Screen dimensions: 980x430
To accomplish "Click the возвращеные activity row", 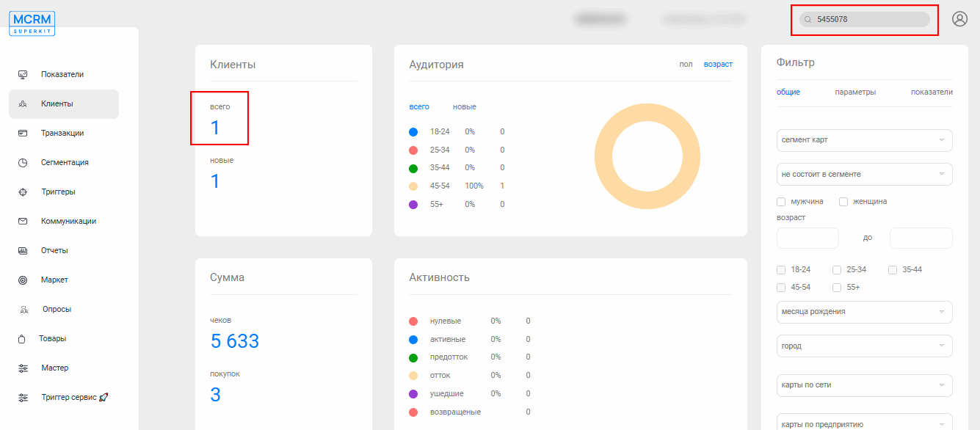I will tap(470, 412).
